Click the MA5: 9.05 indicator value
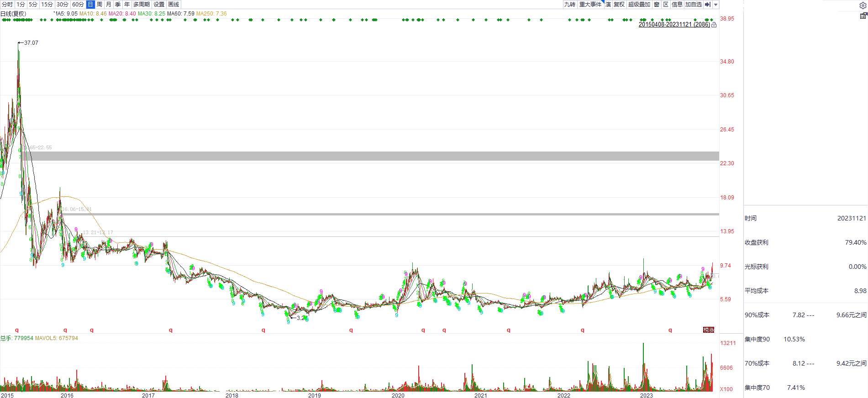This screenshot has height=398, width=868. tap(66, 14)
